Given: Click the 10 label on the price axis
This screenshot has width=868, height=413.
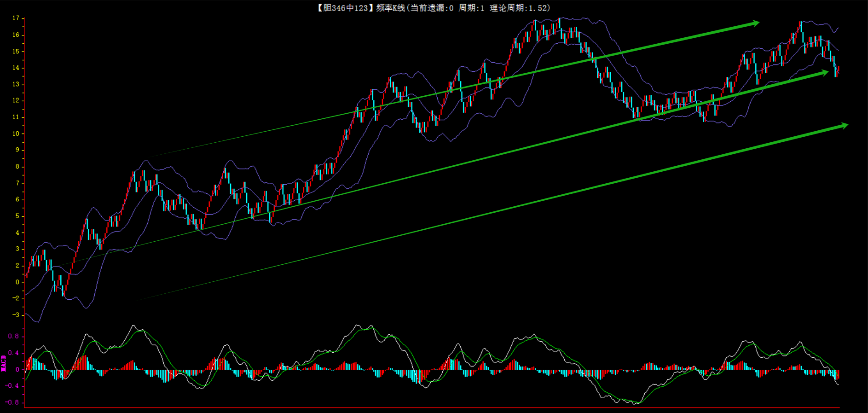Looking at the screenshot, I should click(x=16, y=134).
